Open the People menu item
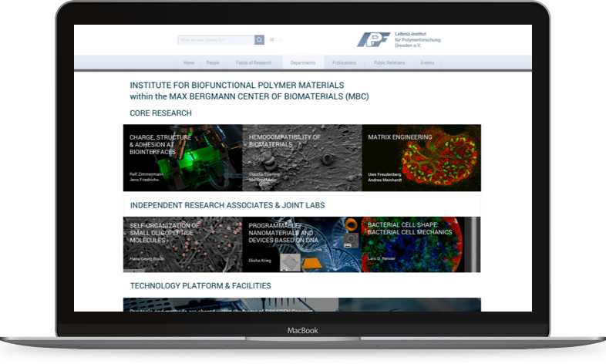The image size is (606, 364). point(213,62)
